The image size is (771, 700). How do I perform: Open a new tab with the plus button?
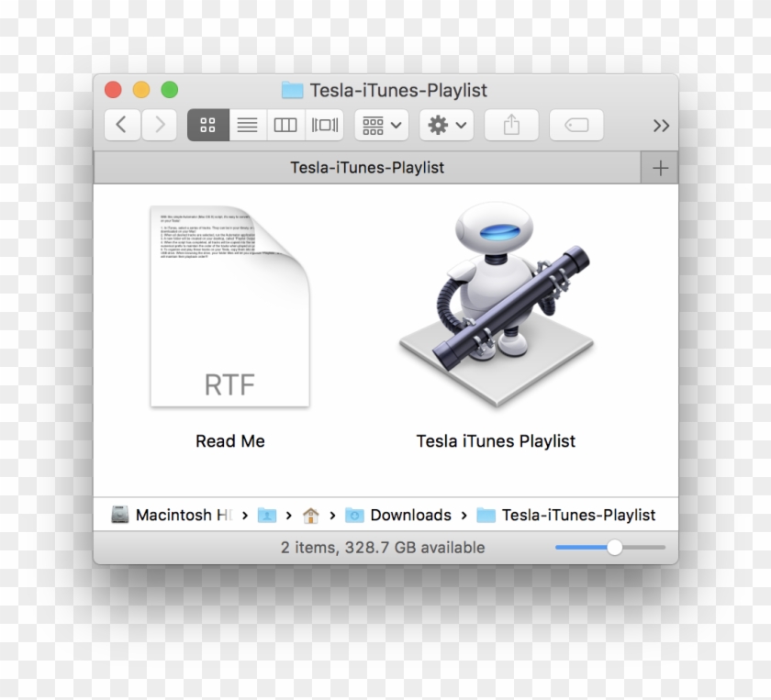point(660,167)
